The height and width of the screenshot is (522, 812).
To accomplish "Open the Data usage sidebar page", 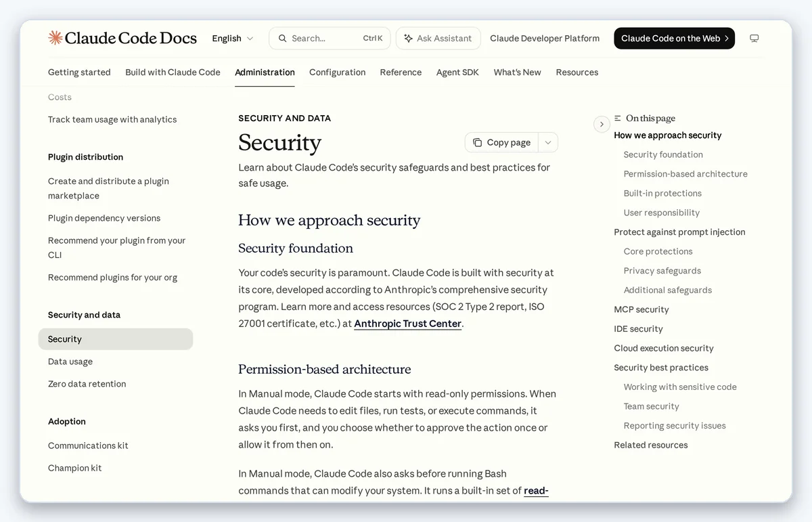I will pos(70,362).
